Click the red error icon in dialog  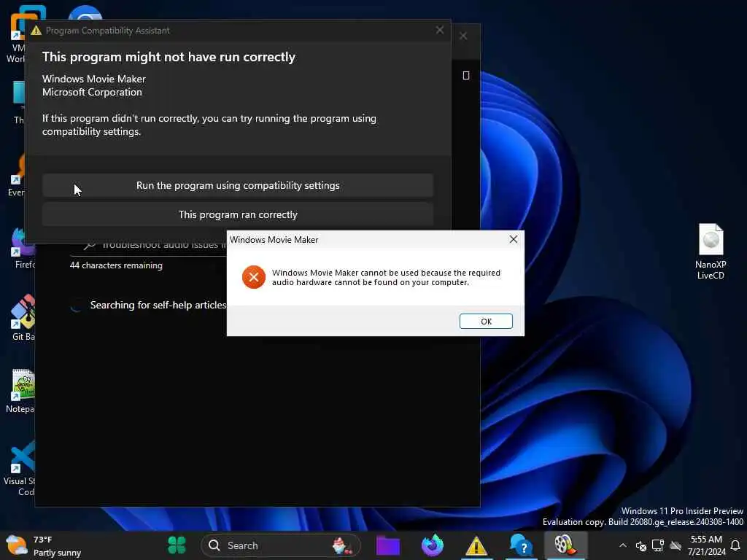click(x=253, y=277)
